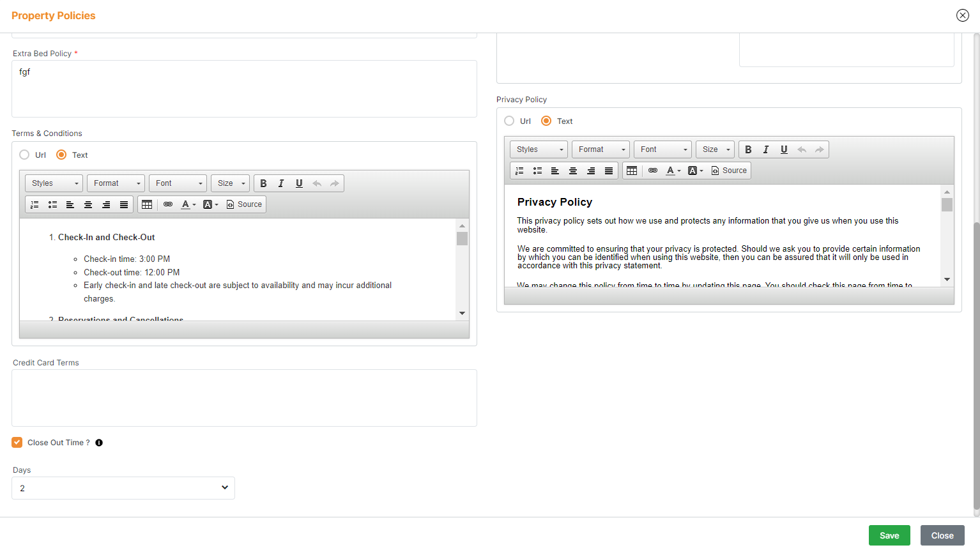
Task: Click the gray Close button
Action: (x=942, y=535)
